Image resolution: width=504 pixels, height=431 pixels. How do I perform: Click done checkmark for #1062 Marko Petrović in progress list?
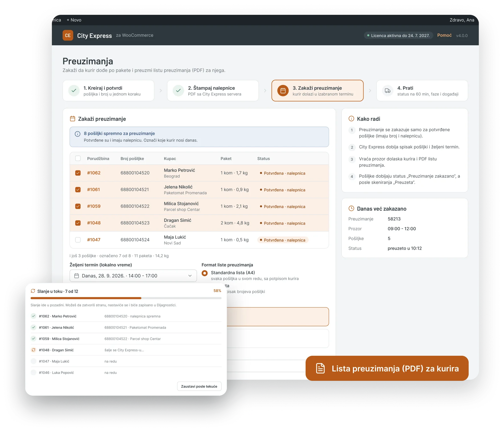(x=34, y=316)
